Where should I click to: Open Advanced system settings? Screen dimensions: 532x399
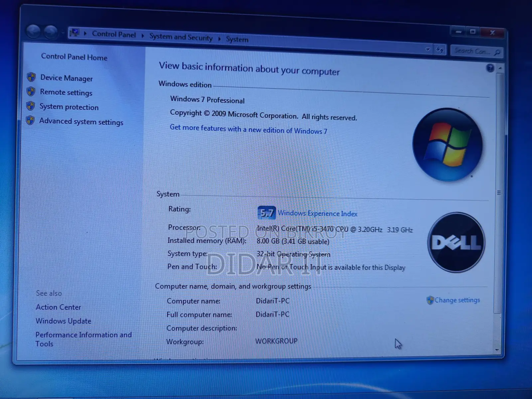pos(81,122)
